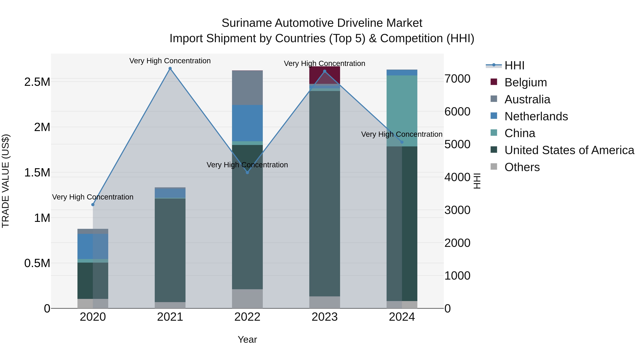The image size is (644, 362).
Task: Click the Australia legend color swatch
Action: [x=494, y=99]
